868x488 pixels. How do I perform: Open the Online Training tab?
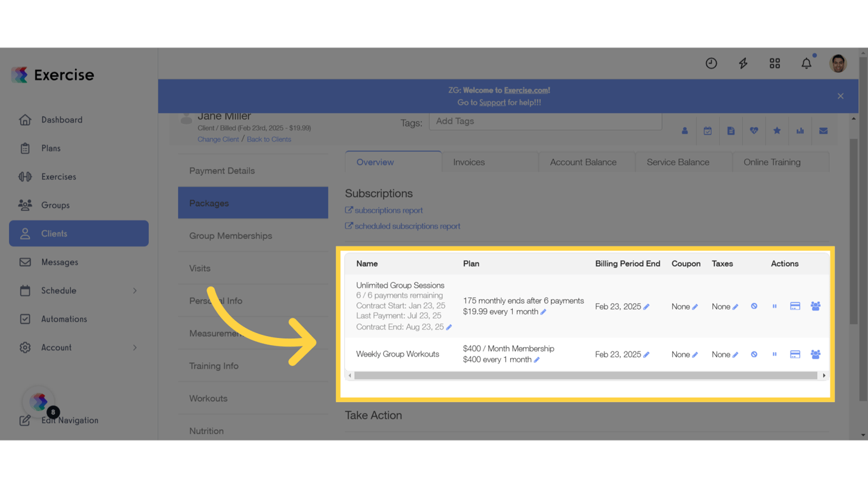coord(781,162)
